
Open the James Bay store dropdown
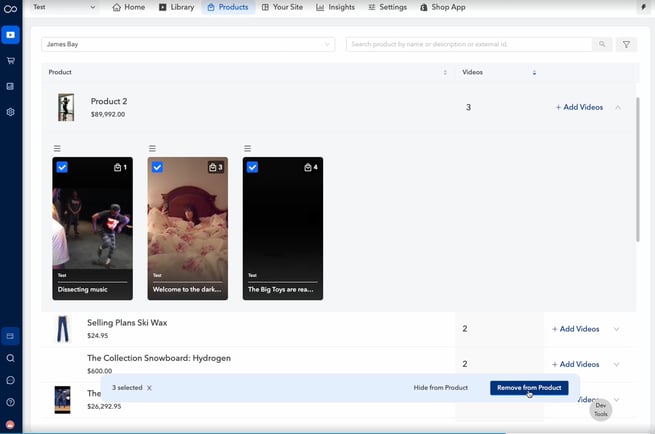188,44
